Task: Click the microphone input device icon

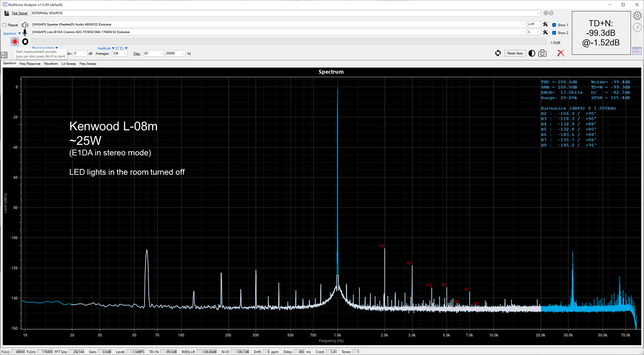Action: (25, 32)
